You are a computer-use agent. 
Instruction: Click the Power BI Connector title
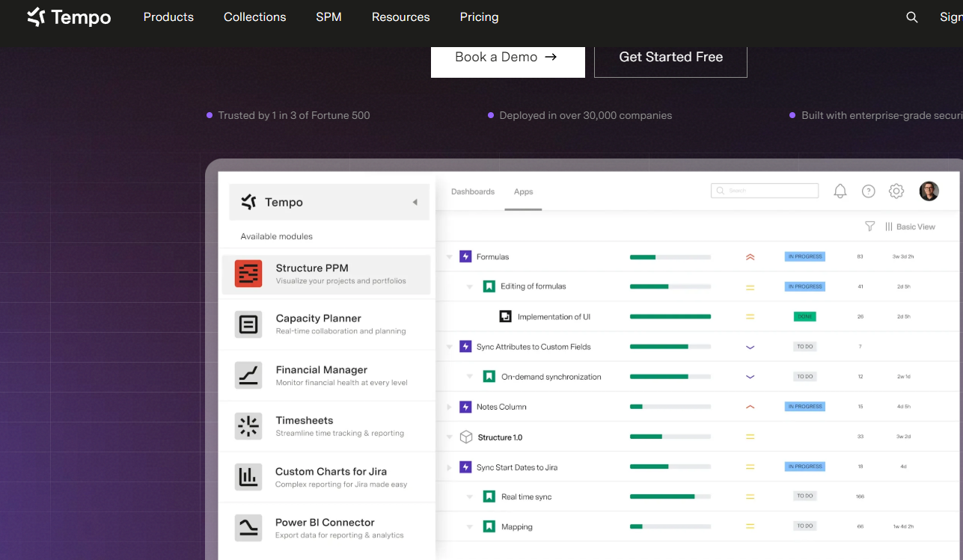pyautogui.click(x=325, y=522)
